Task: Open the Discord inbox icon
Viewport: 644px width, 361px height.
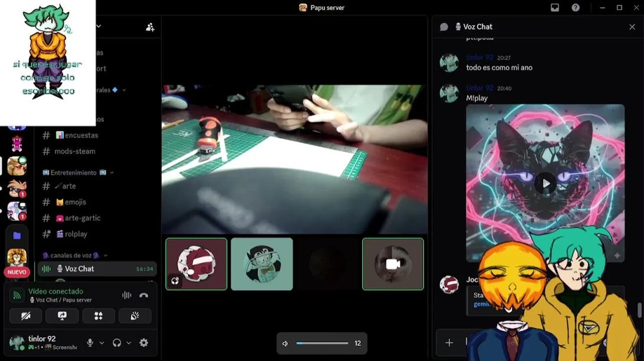Action: pyautogui.click(x=555, y=8)
